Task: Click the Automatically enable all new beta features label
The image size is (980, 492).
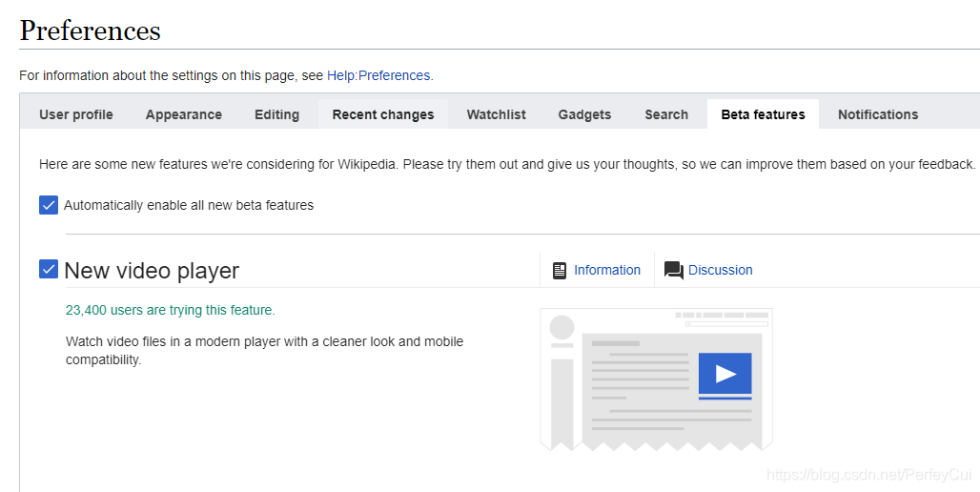Action: 189,205
